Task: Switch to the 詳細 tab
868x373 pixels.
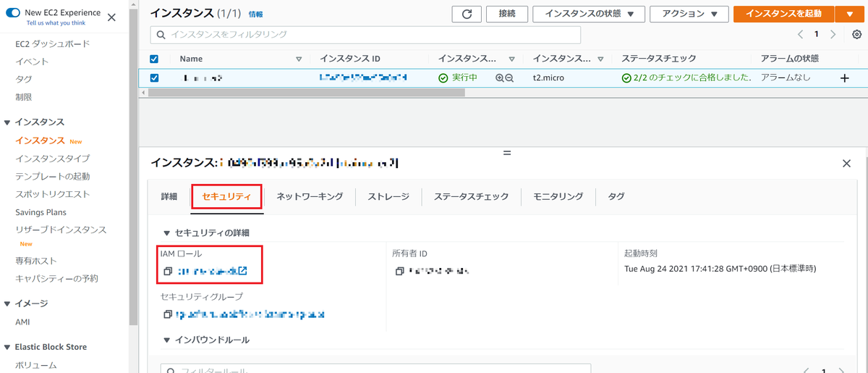Action: tap(169, 196)
